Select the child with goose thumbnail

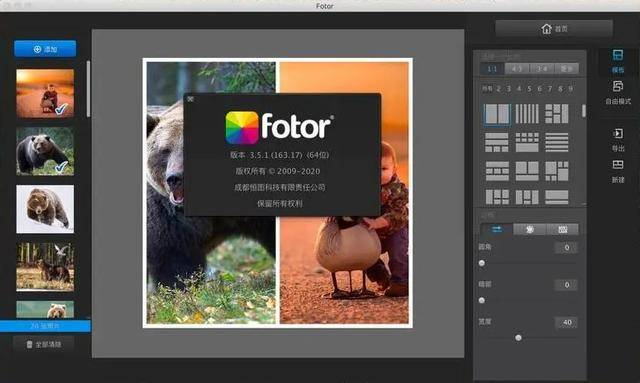pos(45,94)
